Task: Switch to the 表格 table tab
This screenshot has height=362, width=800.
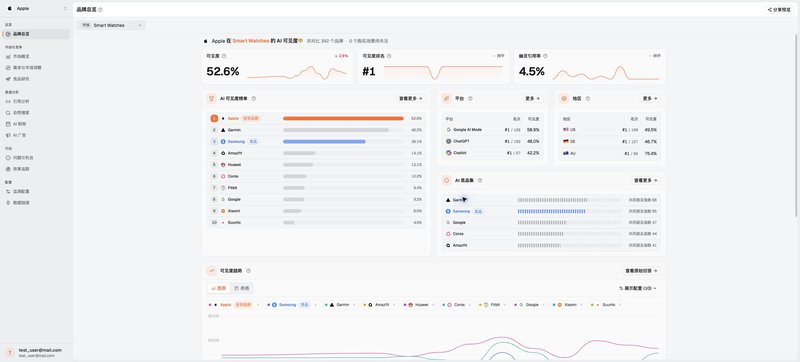Action: (x=241, y=288)
